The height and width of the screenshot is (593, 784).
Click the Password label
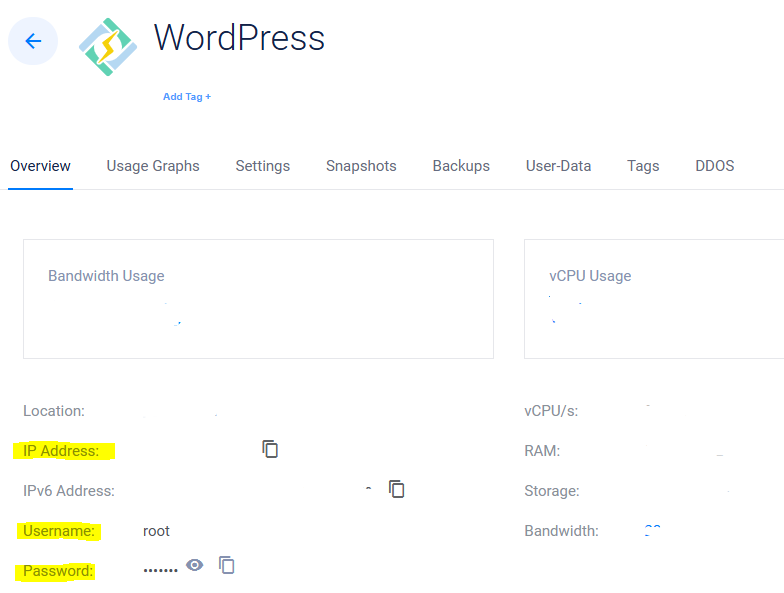(58, 570)
